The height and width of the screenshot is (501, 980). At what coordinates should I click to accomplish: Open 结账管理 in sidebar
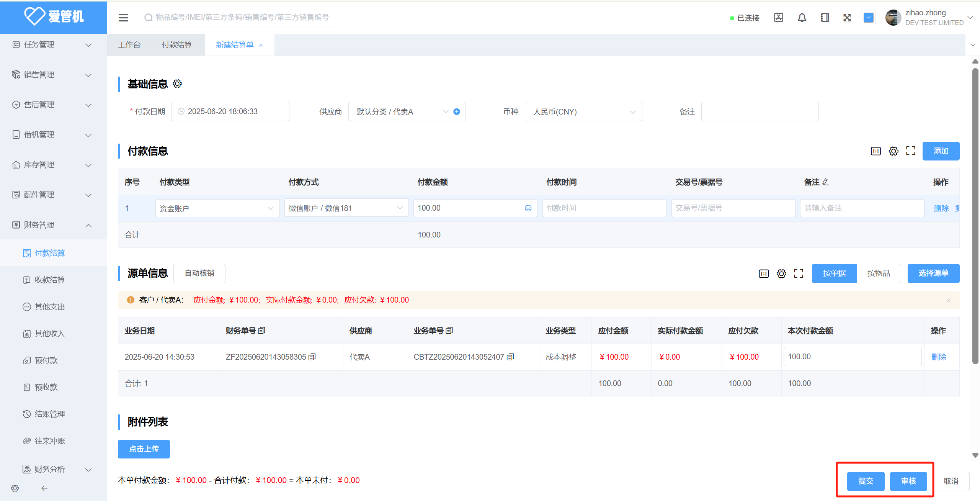coord(54,414)
